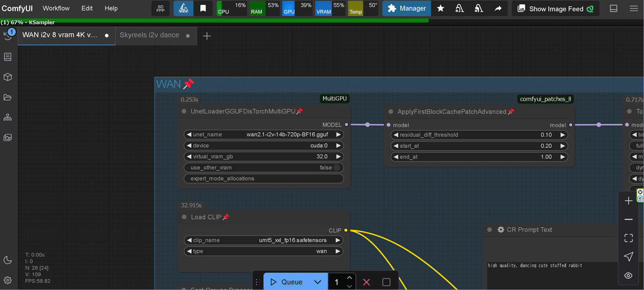This screenshot has width=644, height=290.
Task: Click the CPU usage meter
Action: click(231, 9)
